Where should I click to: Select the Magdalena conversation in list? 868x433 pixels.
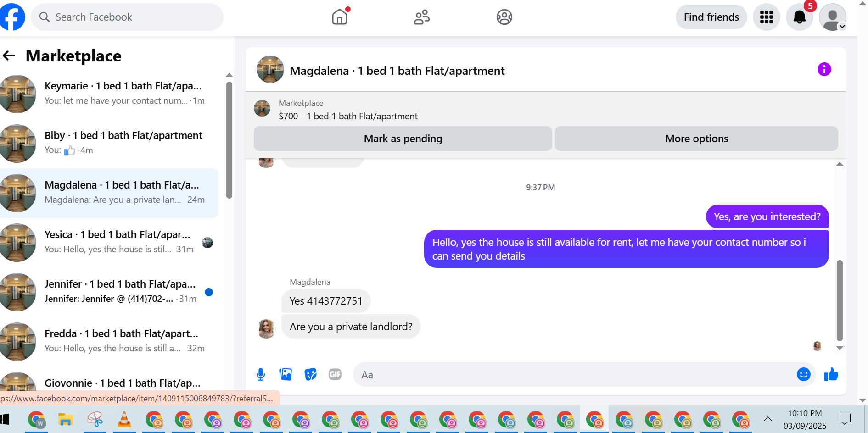(x=109, y=193)
